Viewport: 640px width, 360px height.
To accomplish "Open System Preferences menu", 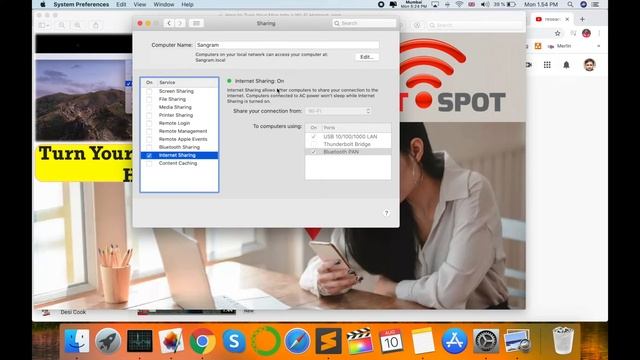I will 81,4.
